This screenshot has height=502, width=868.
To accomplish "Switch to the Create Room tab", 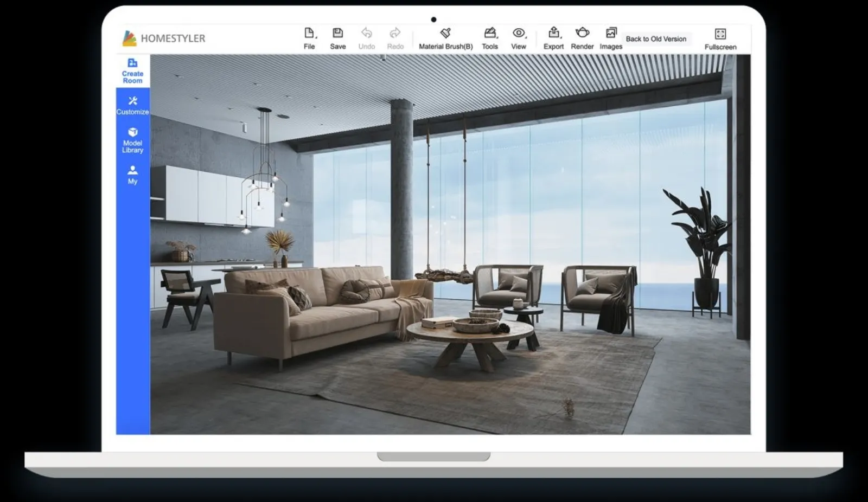I will 132,71.
